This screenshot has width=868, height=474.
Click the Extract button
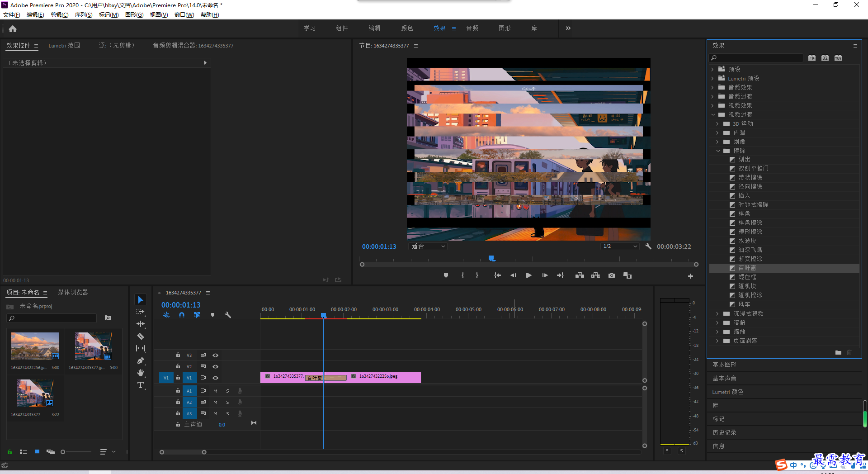coord(595,275)
